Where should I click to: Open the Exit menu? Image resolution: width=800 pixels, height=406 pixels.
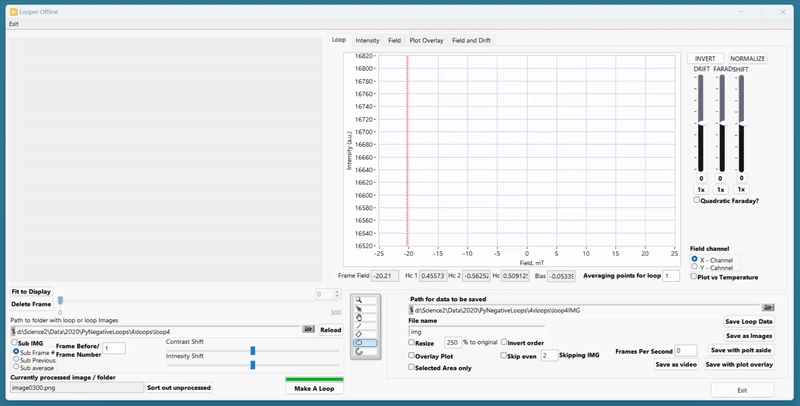click(x=14, y=24)
